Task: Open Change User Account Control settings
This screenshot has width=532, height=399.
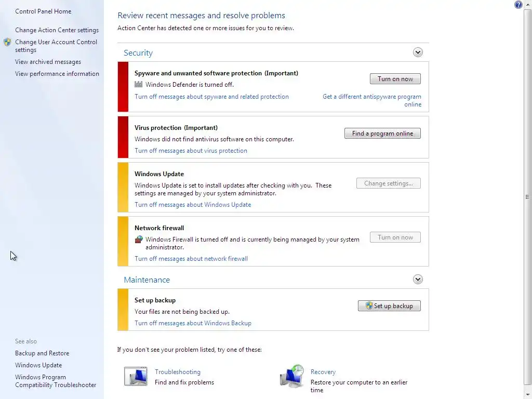Action: pyautogui.click(x=56, y=46)
